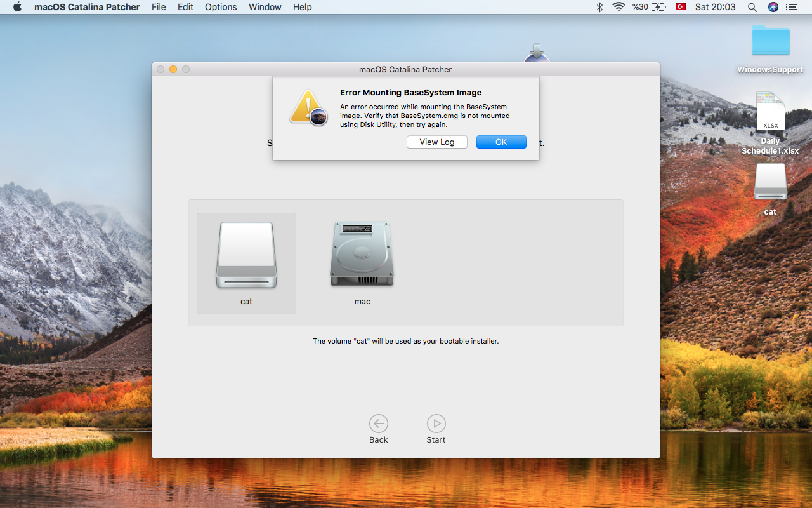This screenshot has height=508, width=812.
Task: Click the Back arrow icon
Action: point(379,424)
